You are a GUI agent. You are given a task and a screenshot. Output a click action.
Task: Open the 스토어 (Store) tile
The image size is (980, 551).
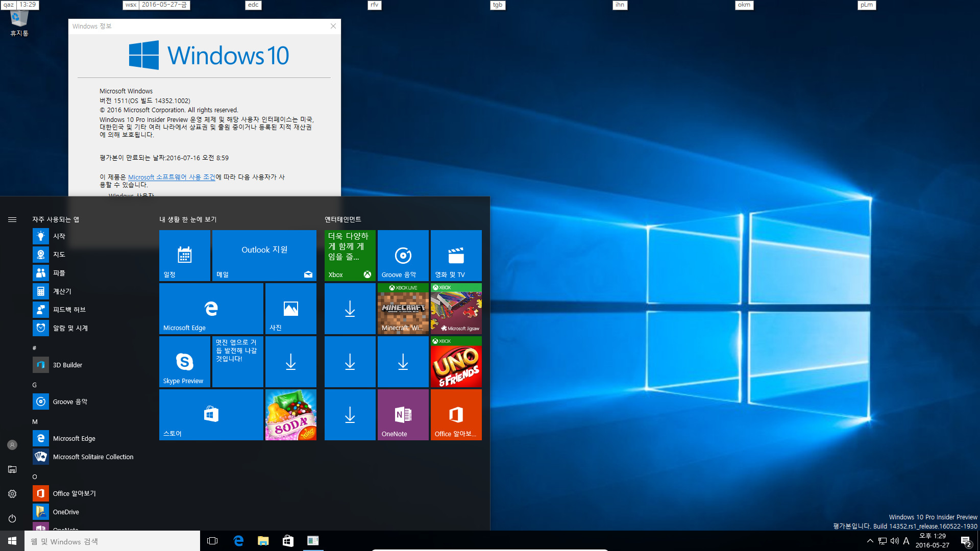tap(211, 415)
